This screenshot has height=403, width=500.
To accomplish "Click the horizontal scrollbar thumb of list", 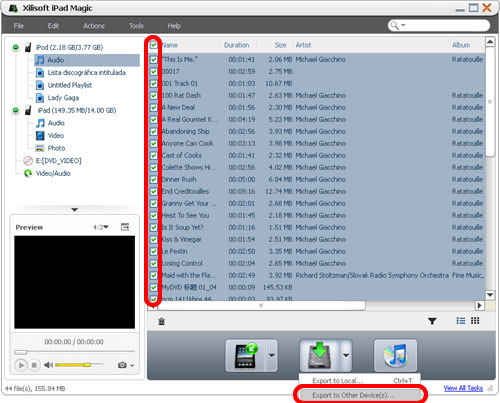I will click(261, 305).
